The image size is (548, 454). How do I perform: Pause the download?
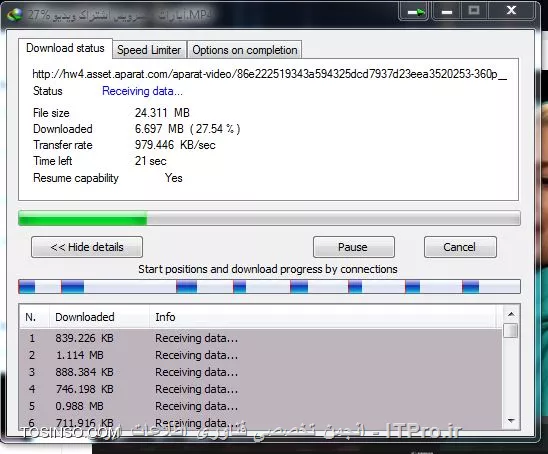354,247
